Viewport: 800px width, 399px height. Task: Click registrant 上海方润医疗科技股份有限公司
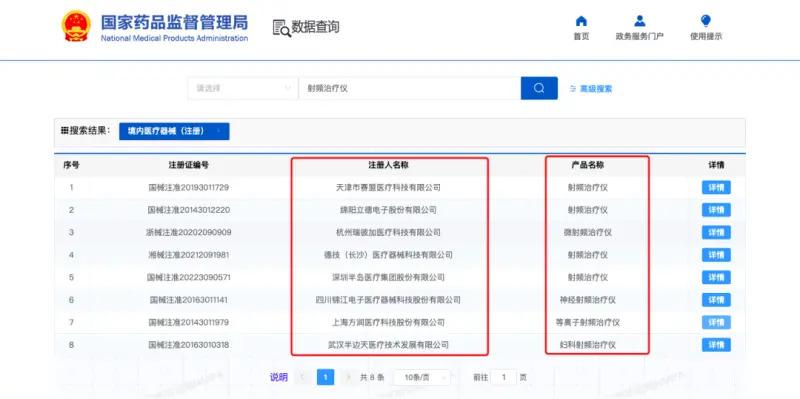[x=388, y=322]
